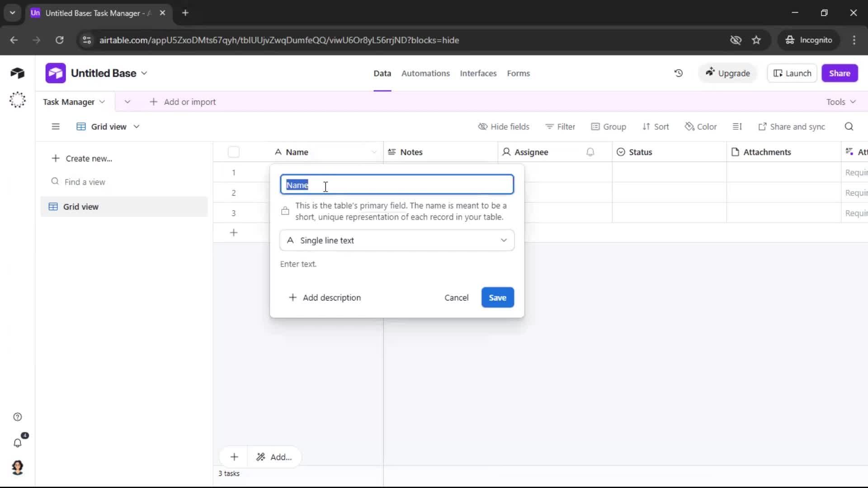Screen dimensions: 868x488
Task: Click Add description
Action: coord(325,297)
